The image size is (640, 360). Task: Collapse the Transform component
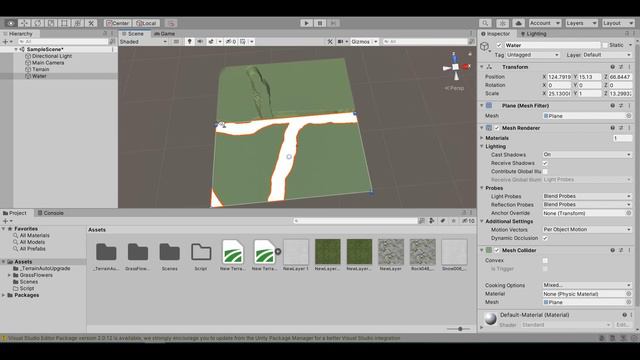click(482, 67)
